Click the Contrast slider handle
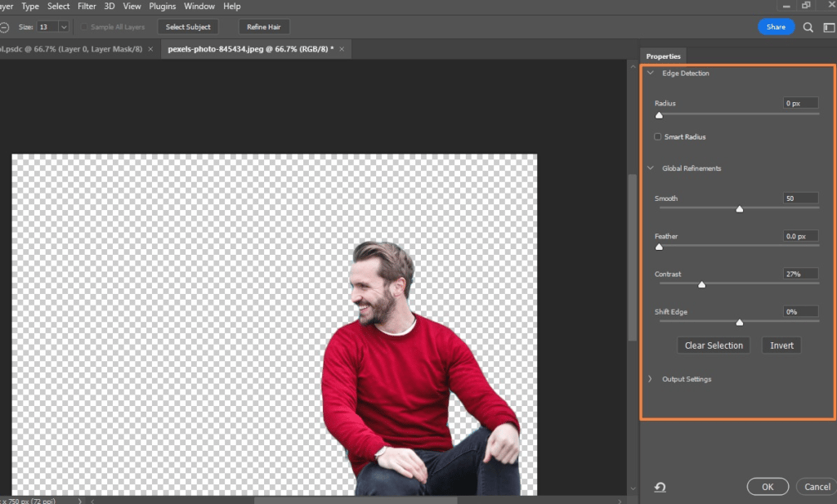Screen dimensions: 837x504 pyautogui.click(x=701, y=284)
